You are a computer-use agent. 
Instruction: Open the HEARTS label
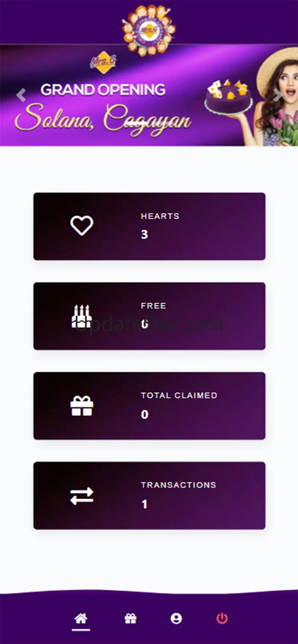[160, 216]
